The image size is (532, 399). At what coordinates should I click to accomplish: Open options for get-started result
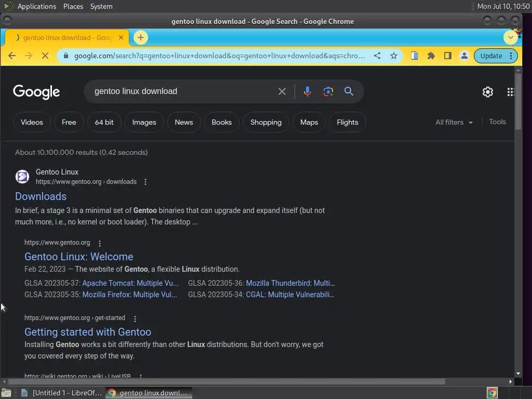click(135, 318)
